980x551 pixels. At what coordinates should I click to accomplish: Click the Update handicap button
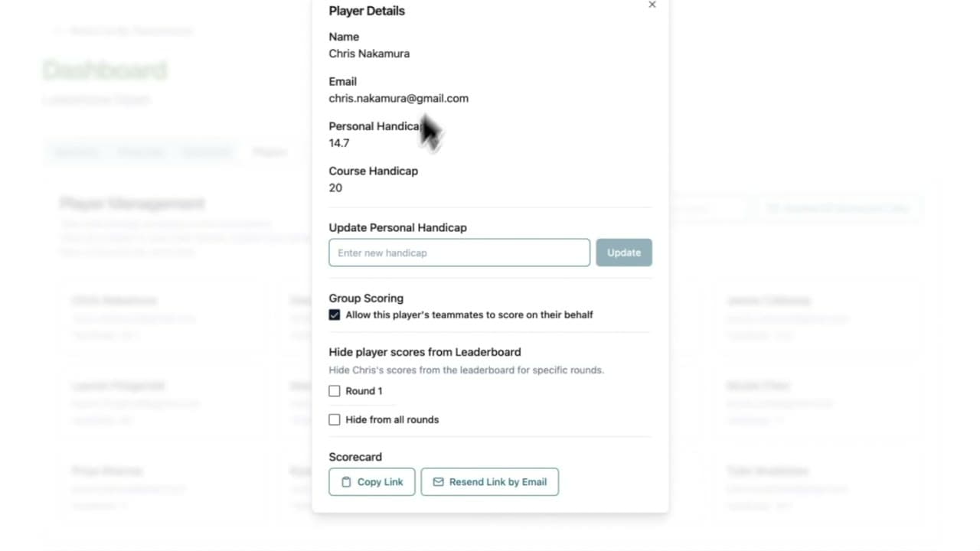[x=624, y=253]
